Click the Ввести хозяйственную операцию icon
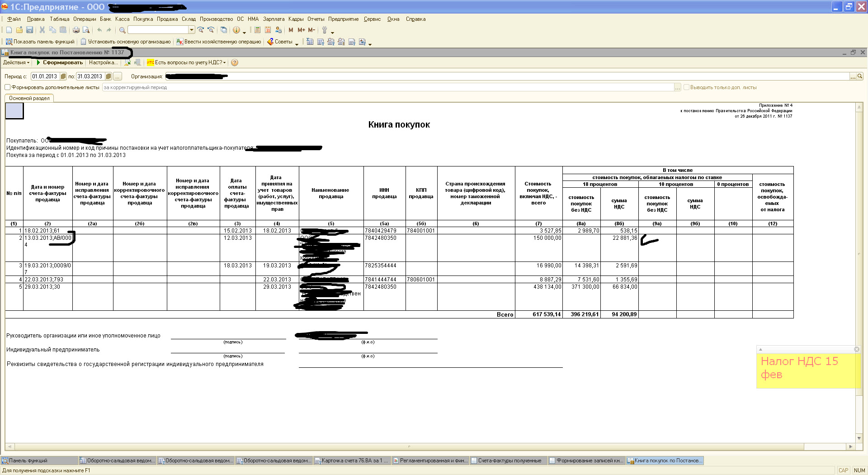Viewport: 868px width, 475px height. 179,42
